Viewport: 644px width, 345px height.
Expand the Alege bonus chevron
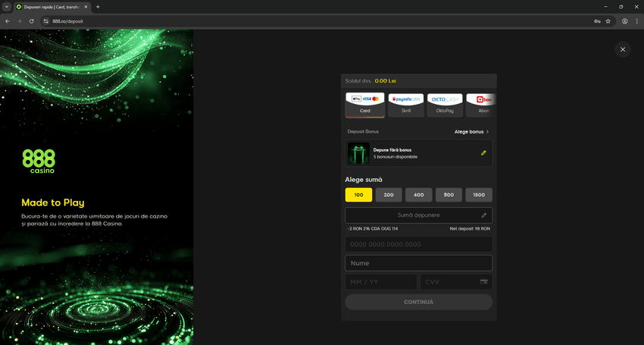[x=487, y=132]
